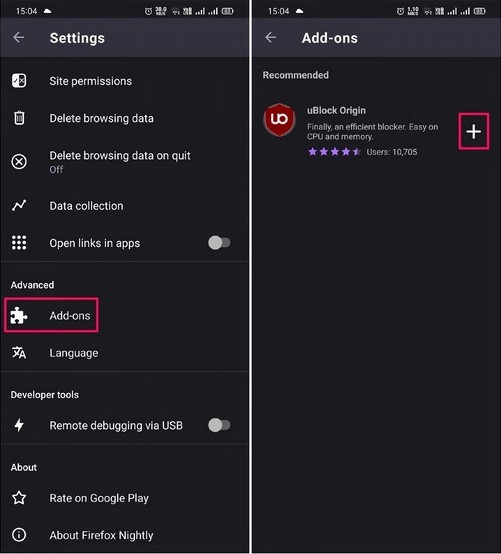
Task: Tap the trash icon for Delete browsing data
Action: tap(19, 118)
